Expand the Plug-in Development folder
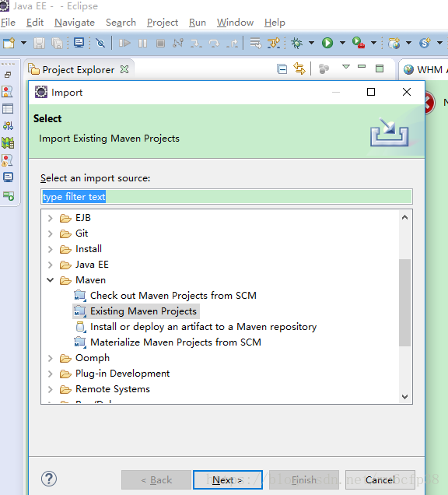 tap(50, 374)
